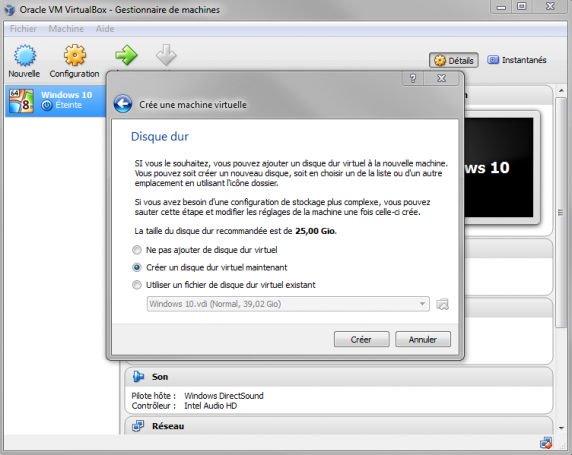Open the Windows 10.vdi disk dropdown

288,304
